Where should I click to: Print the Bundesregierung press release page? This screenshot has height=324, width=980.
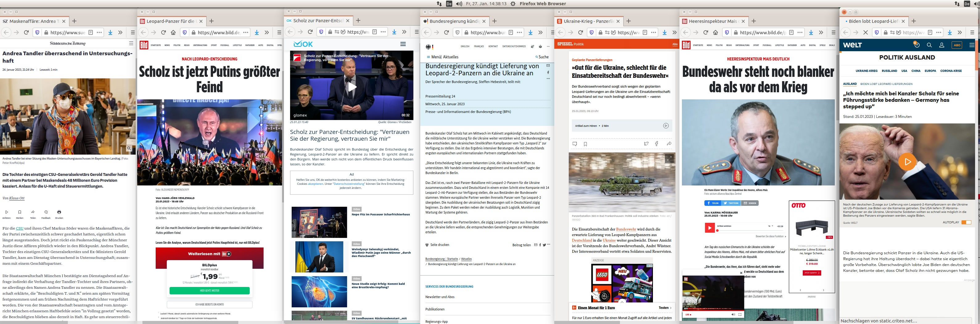pyautogui.click(x=437, y=245)
